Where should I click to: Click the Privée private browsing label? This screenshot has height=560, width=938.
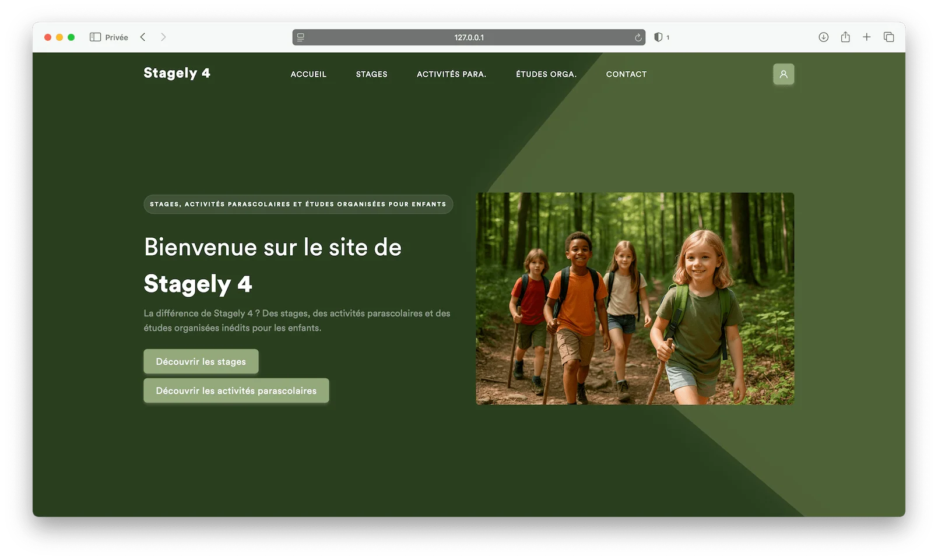click(x=117, y=37)
